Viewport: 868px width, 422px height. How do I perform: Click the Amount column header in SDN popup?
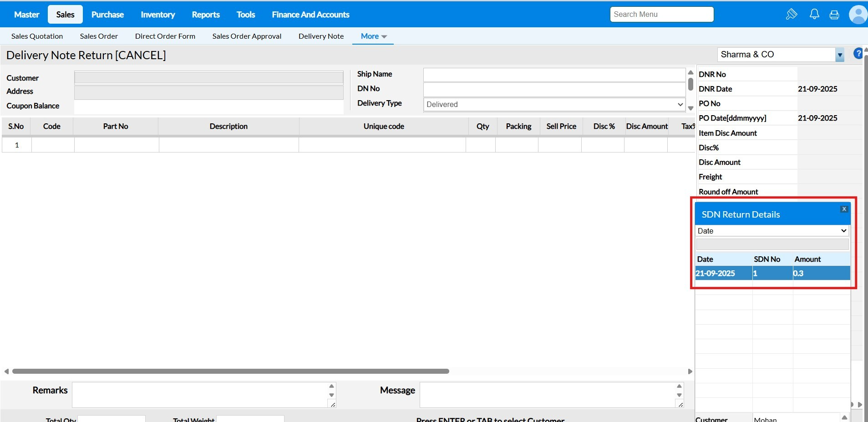pos(808,259)
